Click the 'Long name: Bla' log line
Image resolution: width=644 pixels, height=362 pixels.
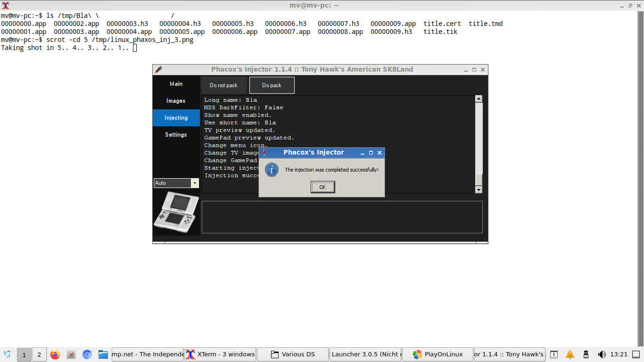(231, 100)
